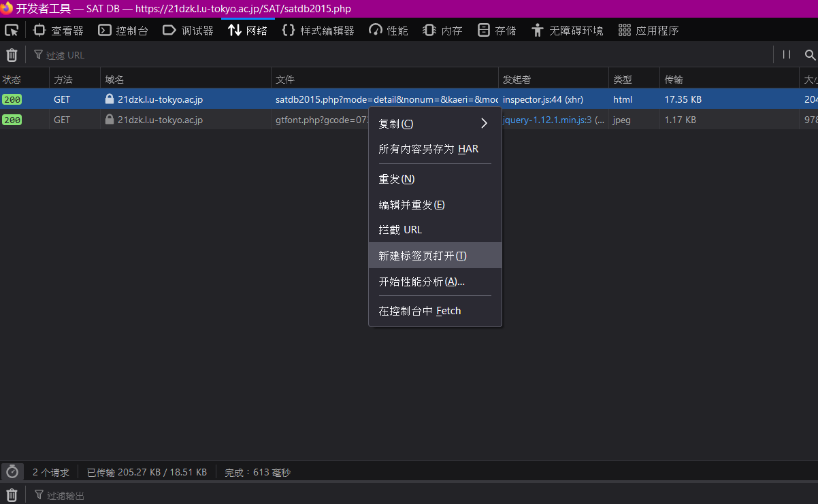Clear output using the bottom trash icon
The height and width of the screenshot is (504, 818).
tap(11, 494)
